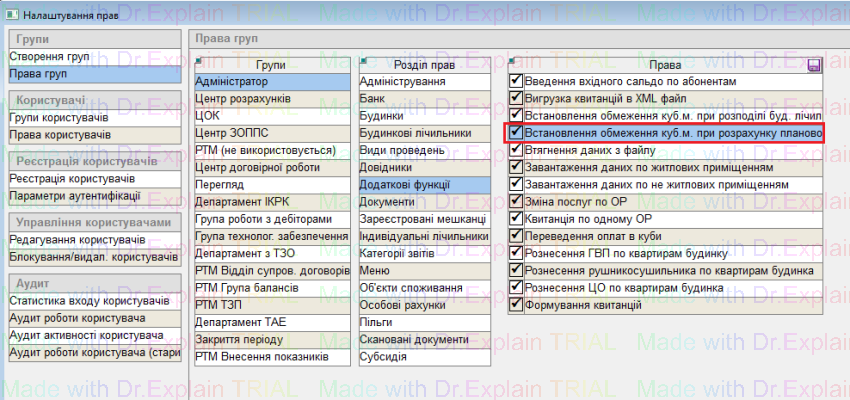Click the small marker icon in Групи column header
Viewport: 850px width, 400px height.
coord(199,61)
